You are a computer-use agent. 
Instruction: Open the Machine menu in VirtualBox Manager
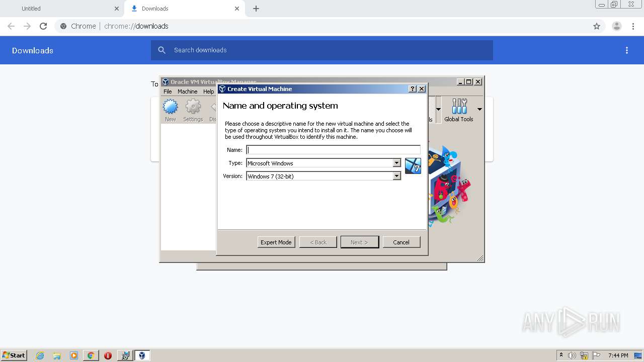pos(187,92)
